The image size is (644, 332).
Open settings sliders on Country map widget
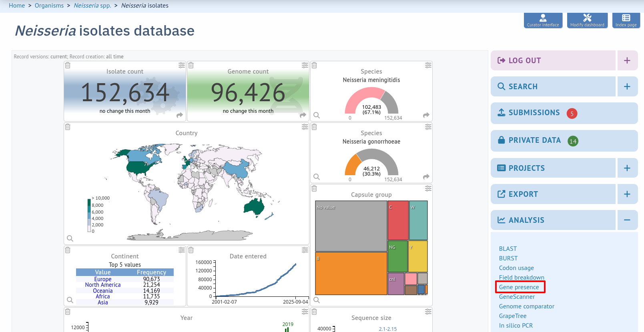click(x=305, y=127)
